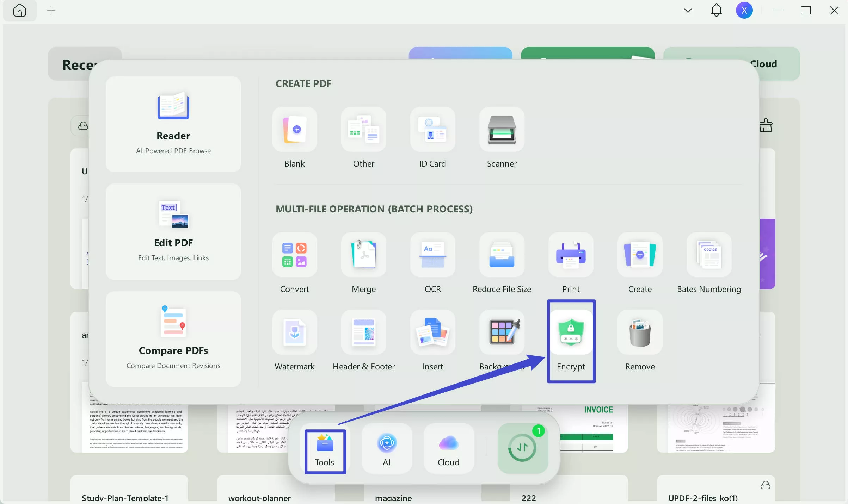Screen dimensions: 848x504
Task: Select the Convert batch tool
Action: tap(294, 255)
